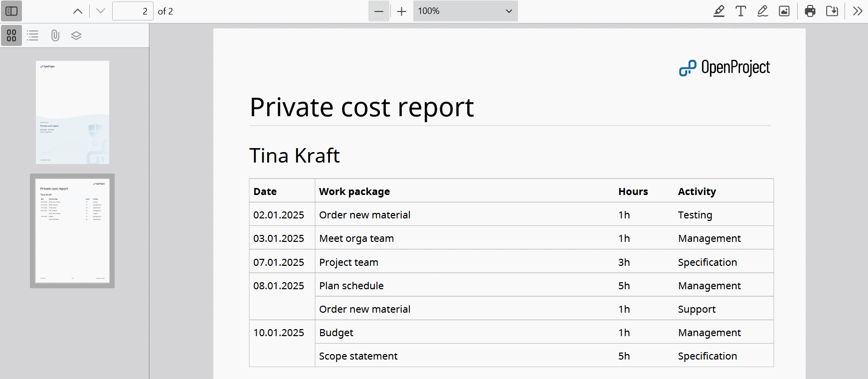Open the 100% zoom level dropdown
Screen dimensions: 868x379
click(465, 11)
